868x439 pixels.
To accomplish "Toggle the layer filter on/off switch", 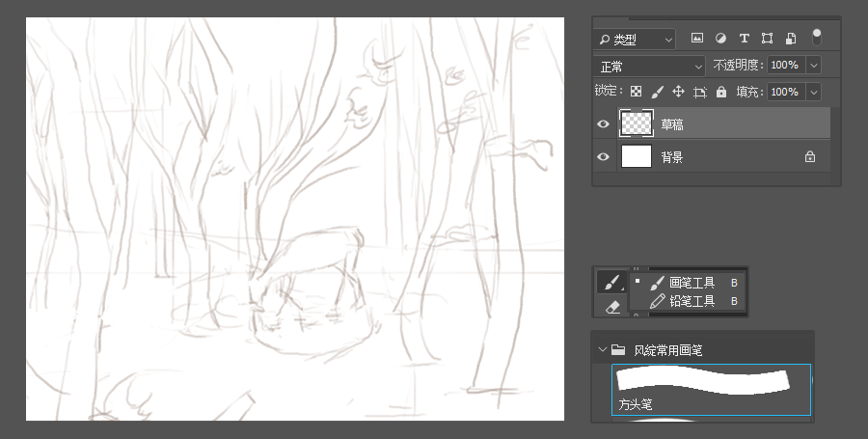I will 817,37.
